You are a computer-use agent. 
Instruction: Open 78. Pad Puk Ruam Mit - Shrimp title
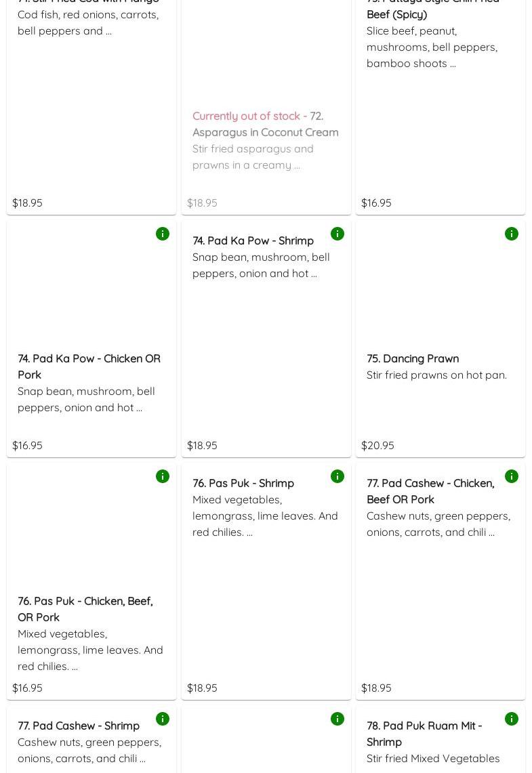(x=424, y=734)
